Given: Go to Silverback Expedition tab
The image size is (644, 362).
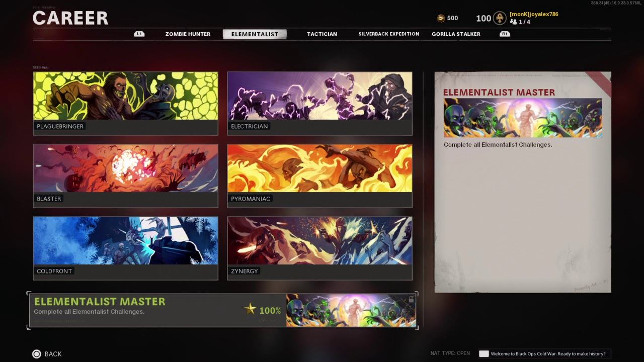Looking at the screenshot, I should [388, 34].
